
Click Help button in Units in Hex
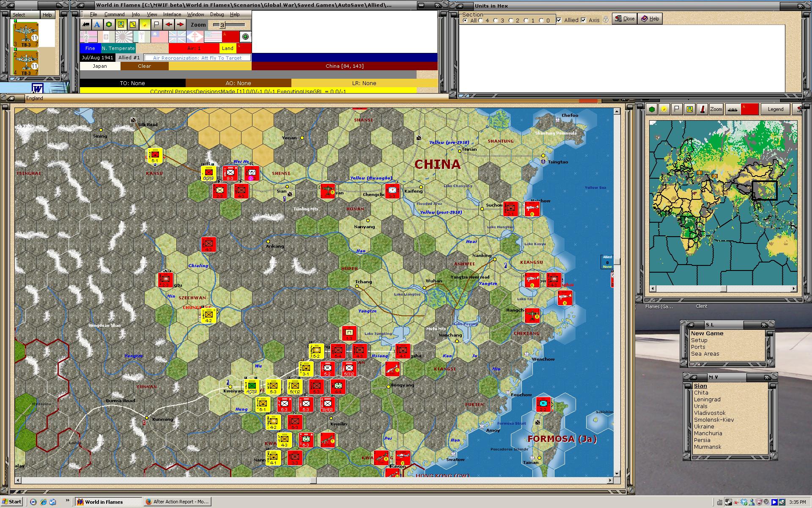(x=650, y=19)
